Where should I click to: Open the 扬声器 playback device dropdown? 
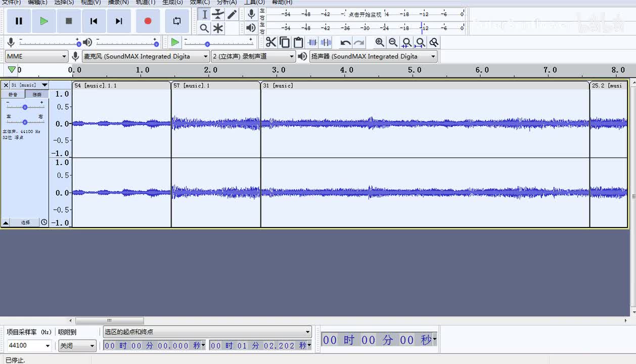click(x=373, y=56)
